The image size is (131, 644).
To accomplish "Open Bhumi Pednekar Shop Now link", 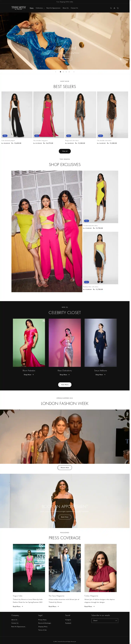I will point(29,375).
